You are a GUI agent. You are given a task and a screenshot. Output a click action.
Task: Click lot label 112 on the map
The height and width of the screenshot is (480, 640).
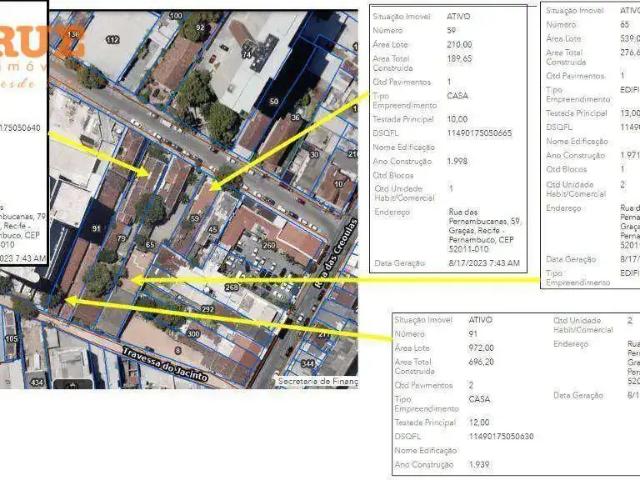pos(113,40)
